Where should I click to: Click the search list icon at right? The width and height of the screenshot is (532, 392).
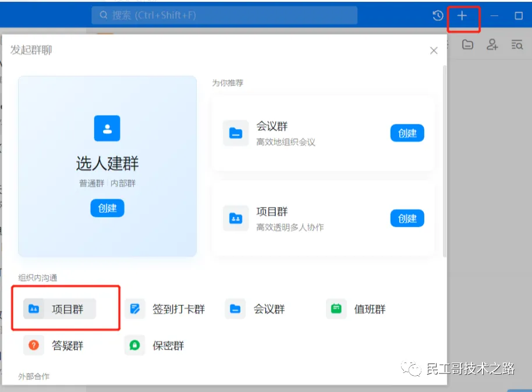coord(517,44)
